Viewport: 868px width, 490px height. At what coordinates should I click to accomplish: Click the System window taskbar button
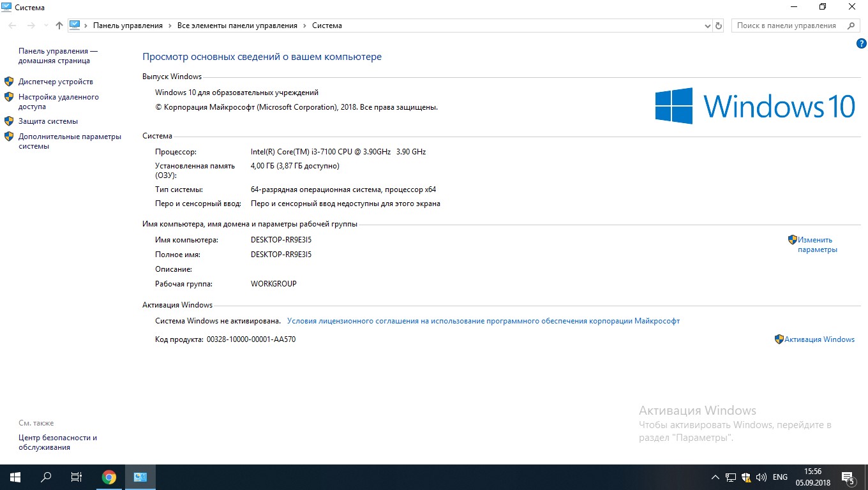pyautogui.click(x=140, y=477)
